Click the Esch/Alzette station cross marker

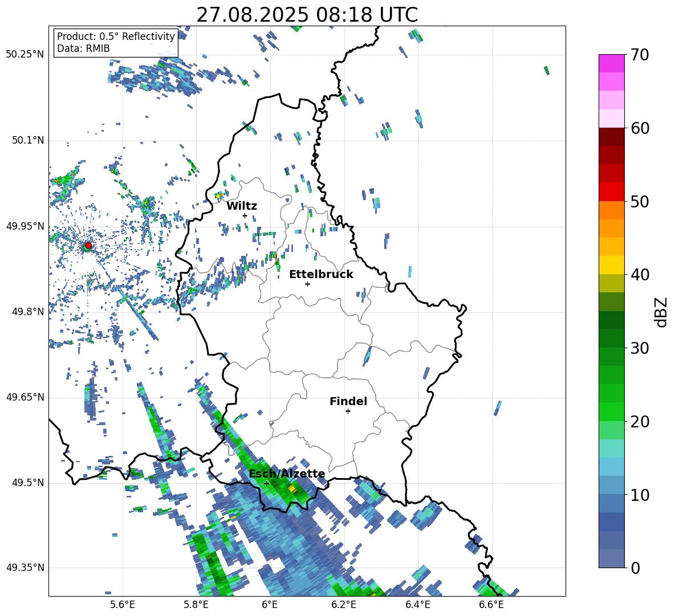[x=266, y=483]
